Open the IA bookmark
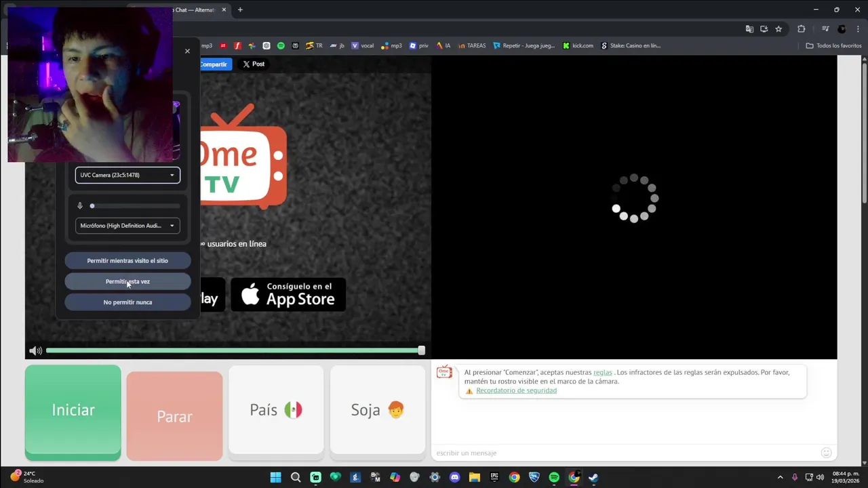The height and width of the screenshot is (488, 868). 443,45
